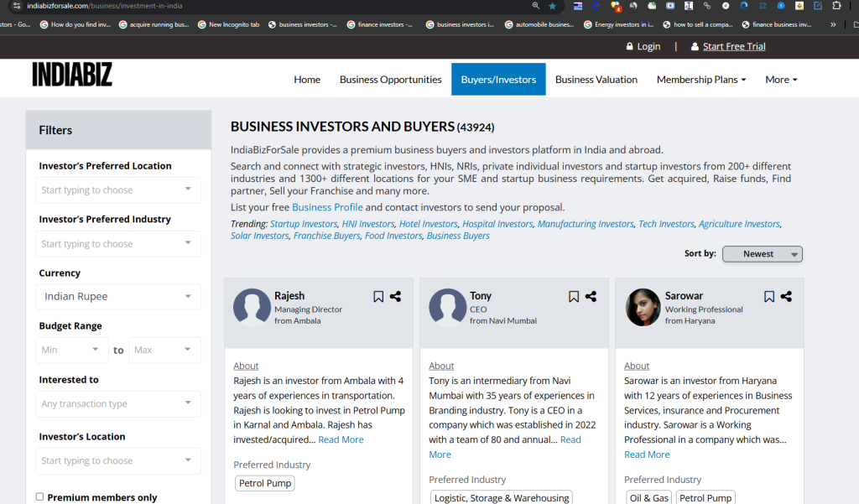Image resolution: width=859 pixels, height=504 pixels.
Task: Click Logistic, Storage & Warehousing tag
Action: 502,498
